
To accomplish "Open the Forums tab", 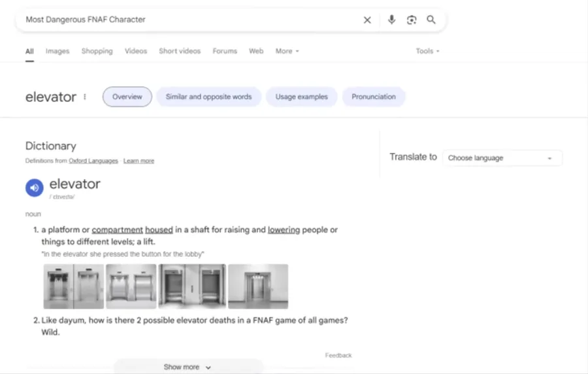I will coord(225,51).
